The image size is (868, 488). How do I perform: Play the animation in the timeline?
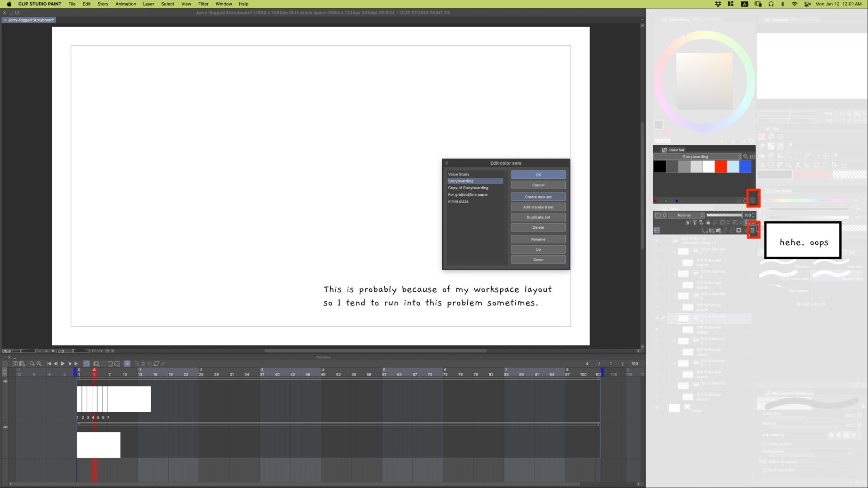pyautogui.click(x=63, y=364)
